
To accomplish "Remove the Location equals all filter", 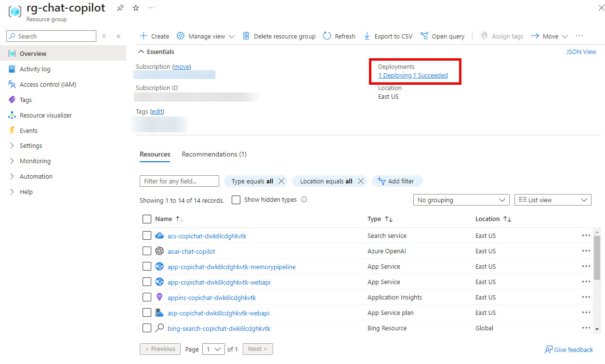I will point(361,181).
